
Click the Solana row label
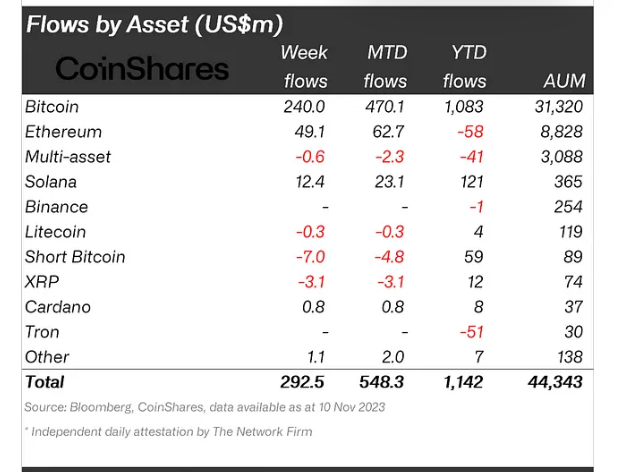click(x=52, y=181)
